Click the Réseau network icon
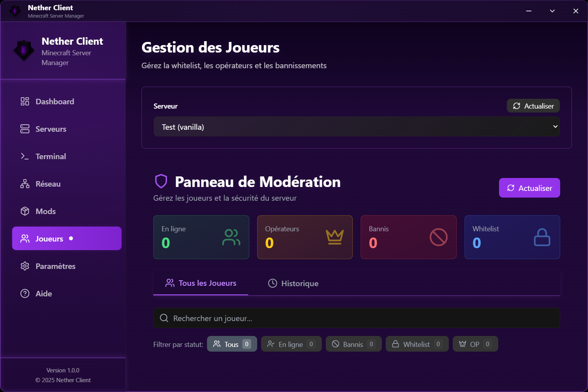 [x=25, y=183]
